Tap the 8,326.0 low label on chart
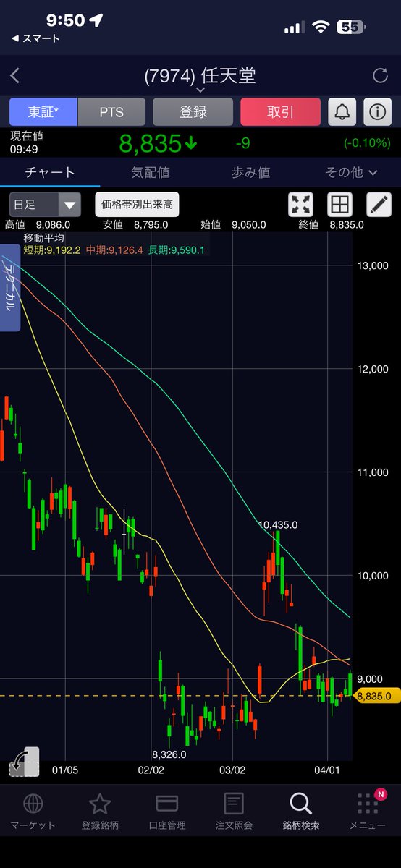 click(x=169, y=754)
